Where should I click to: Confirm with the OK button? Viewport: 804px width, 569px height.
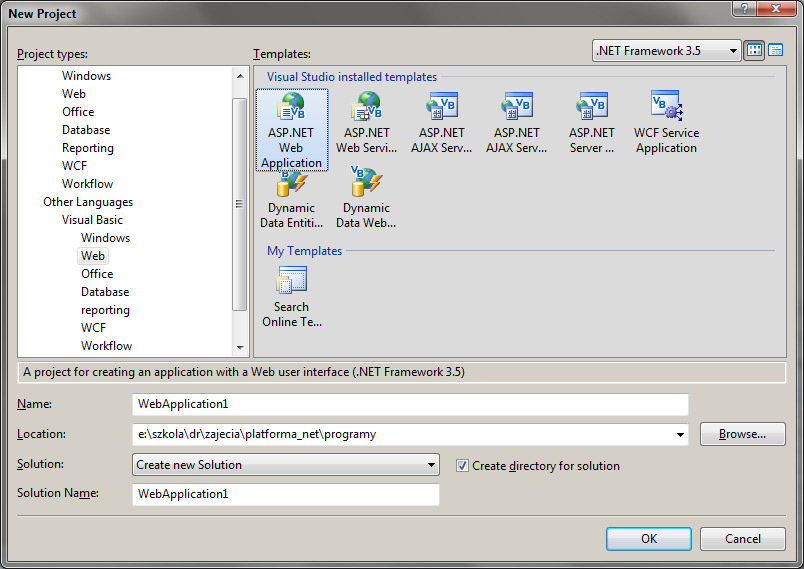[x=649, y=539]
